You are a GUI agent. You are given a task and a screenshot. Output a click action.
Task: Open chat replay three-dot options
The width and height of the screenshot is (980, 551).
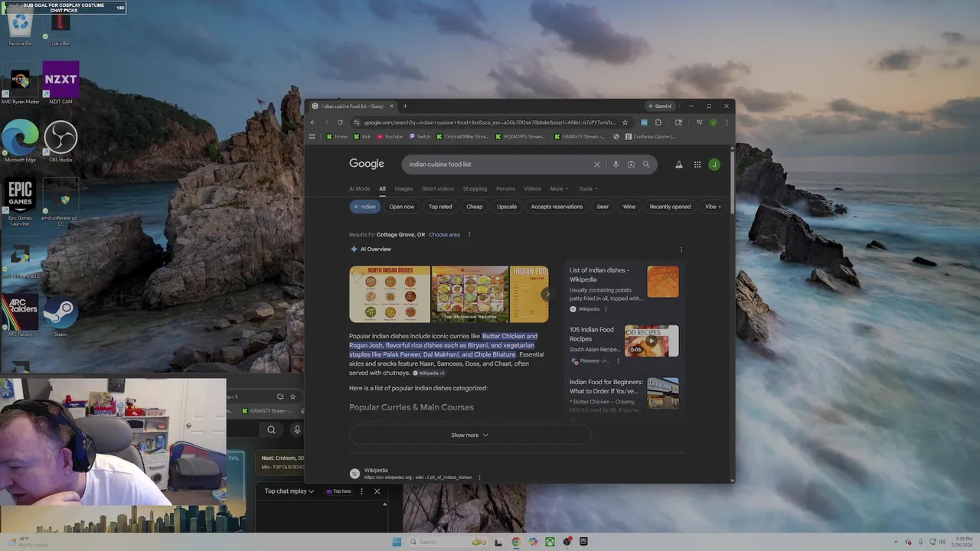[x=361, y=491]
